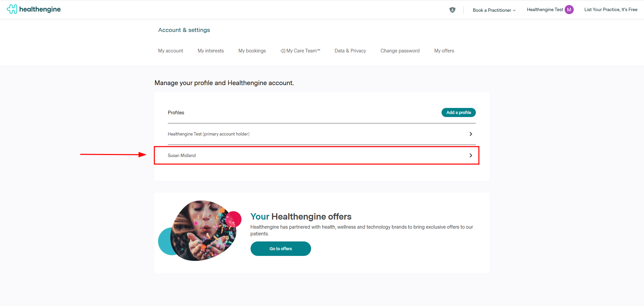Open the My interests tab
The image size is (644, 306).
click(211, 51)
